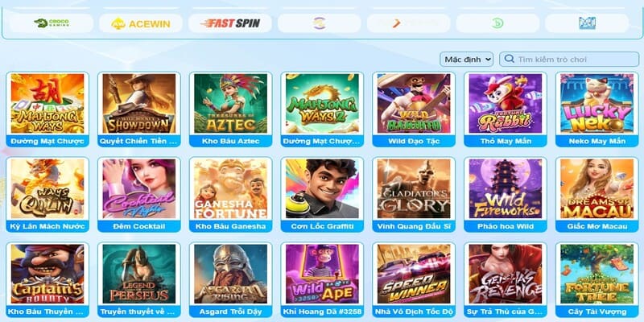Click the Kho Báu Ganesha label

tap(231, 226)
